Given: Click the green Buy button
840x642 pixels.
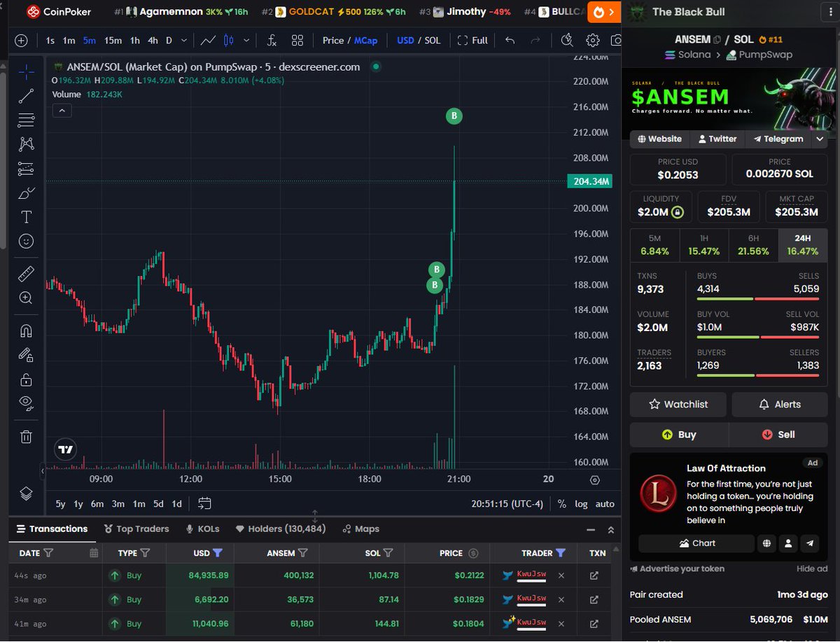Looking at the screenshot, I should (679, 434).
